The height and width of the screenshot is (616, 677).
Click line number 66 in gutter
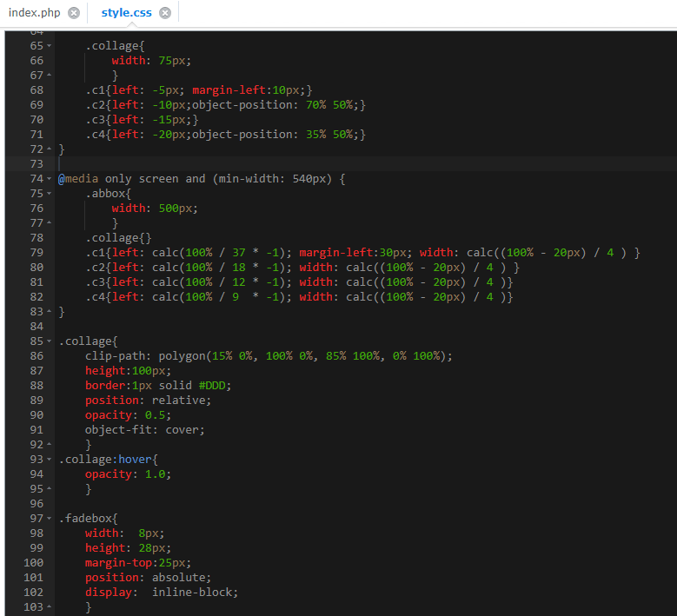[x=37, y=61]
